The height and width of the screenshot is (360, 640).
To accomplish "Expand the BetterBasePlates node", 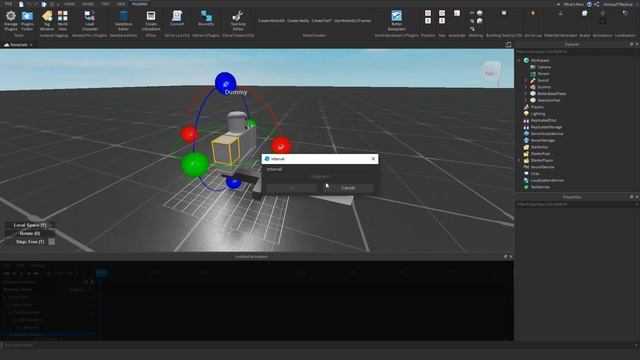I will [x=526, y=93].
